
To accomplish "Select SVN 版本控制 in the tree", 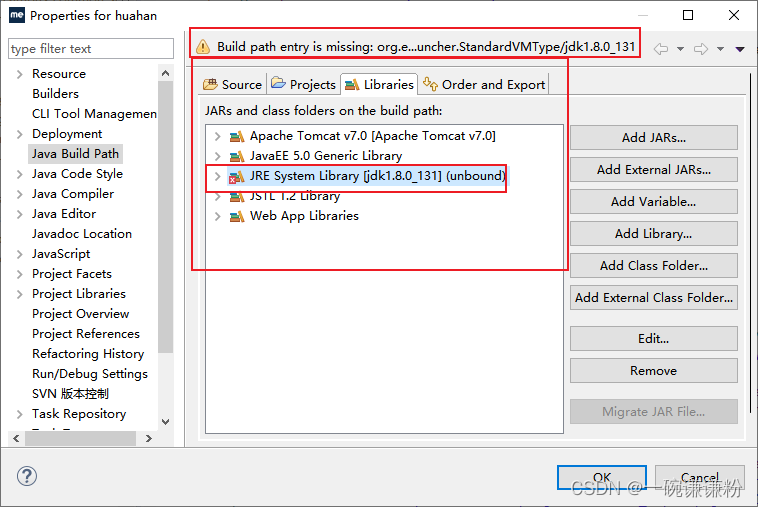I will coord(70,394).
